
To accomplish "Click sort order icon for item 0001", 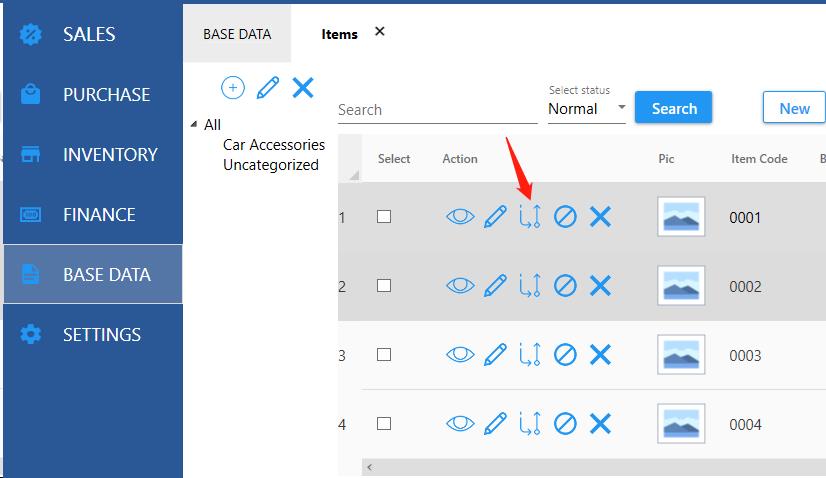I will 530,217.
